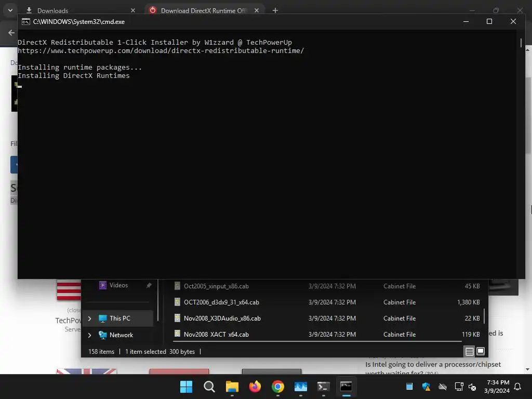Viewport: 532px width, 399px height.
Task: Click the Videos folder icon in Explorer
Action: point(102,285)
